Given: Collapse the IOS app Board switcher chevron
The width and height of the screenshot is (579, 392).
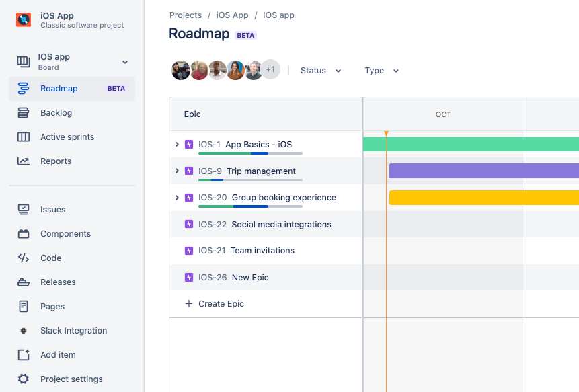Looking at the screenshot, I should coord(124,61).
